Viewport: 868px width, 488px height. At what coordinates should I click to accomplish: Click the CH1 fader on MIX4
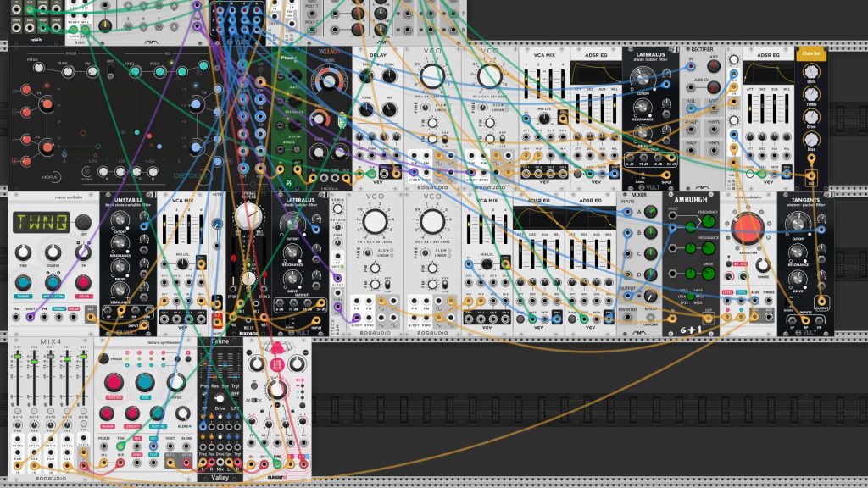(x=18, y=357)
